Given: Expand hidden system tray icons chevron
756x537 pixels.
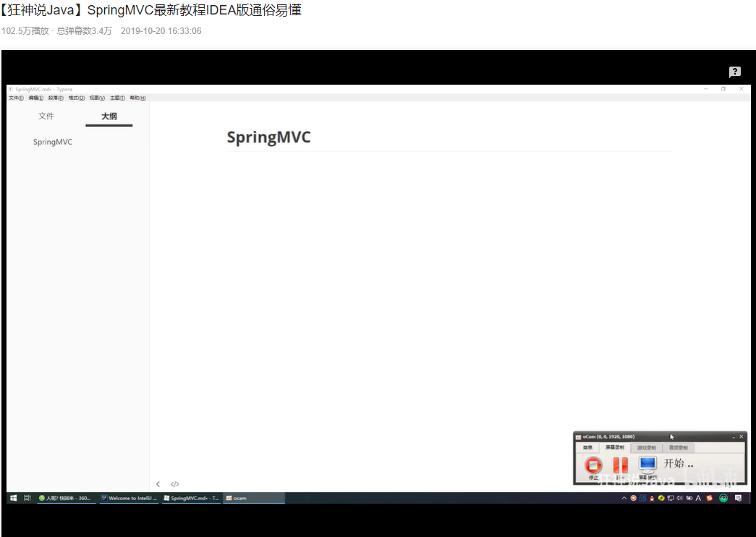Looking at the screenshot, I should click(624, 498).
